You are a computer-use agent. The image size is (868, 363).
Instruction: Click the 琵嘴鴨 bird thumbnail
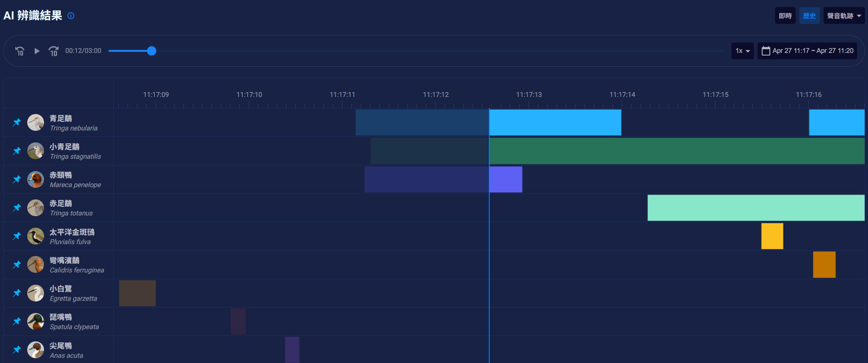click(x=36, y=321)
